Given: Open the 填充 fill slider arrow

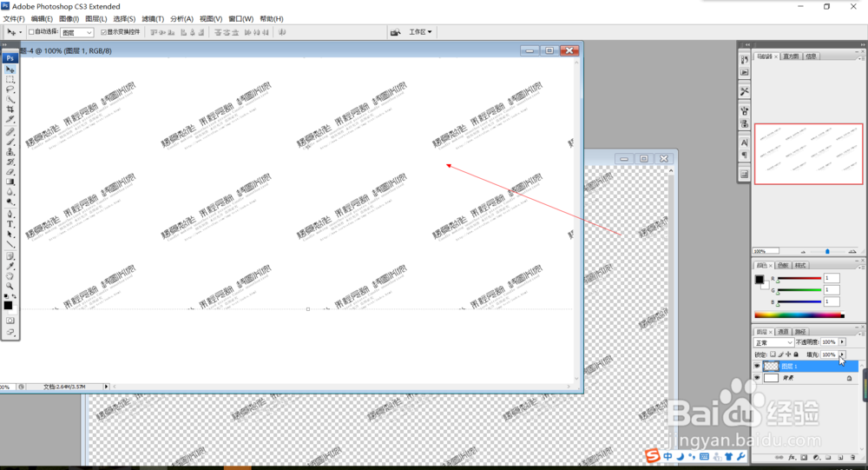Looking at the screenshot, I should tap(842, 354).
